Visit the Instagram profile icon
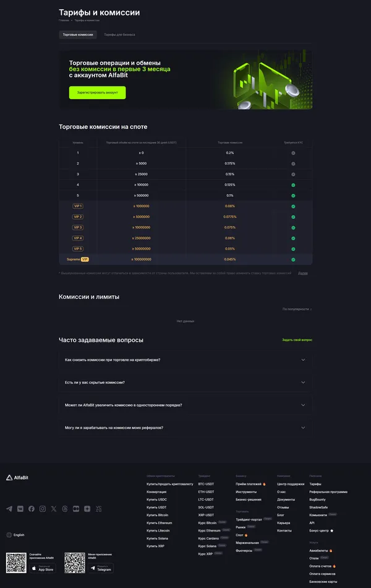This screenshot has width=371, height=588. coord(43,509)
